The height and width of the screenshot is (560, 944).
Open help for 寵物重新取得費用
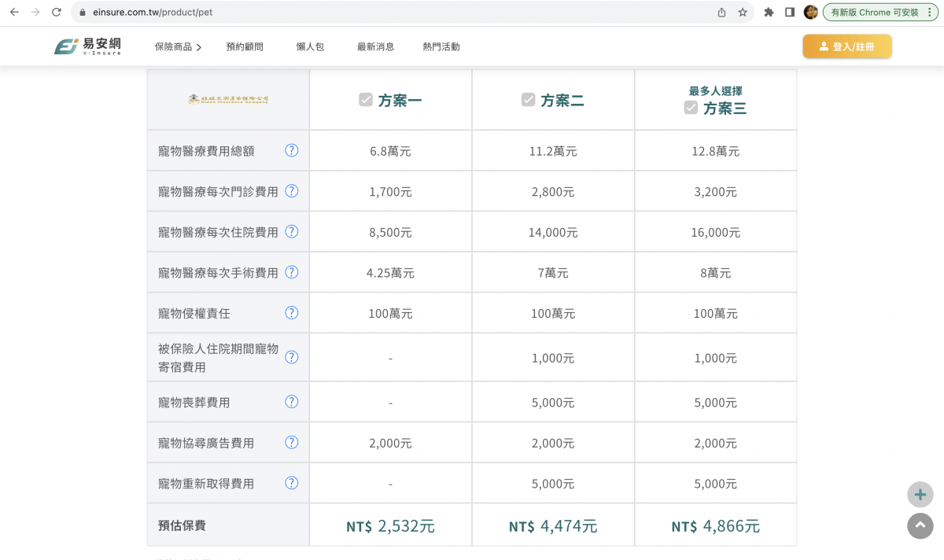click(291, 483)
